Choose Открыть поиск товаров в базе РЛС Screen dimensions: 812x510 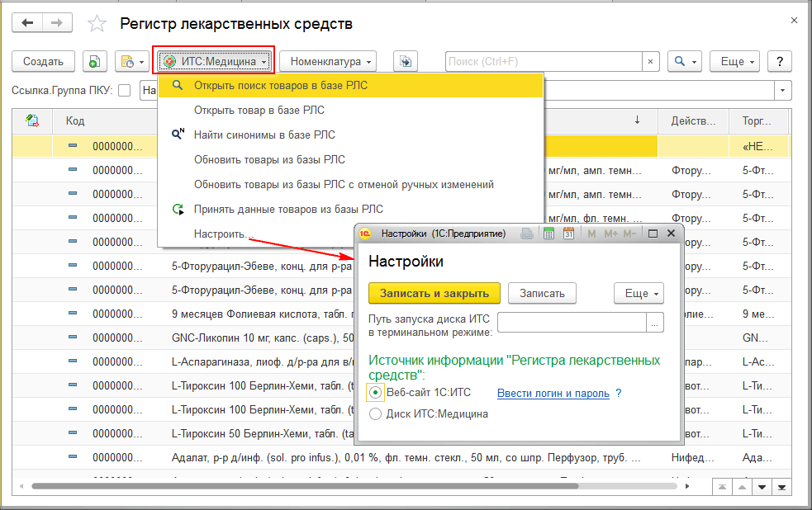point(350,85)
